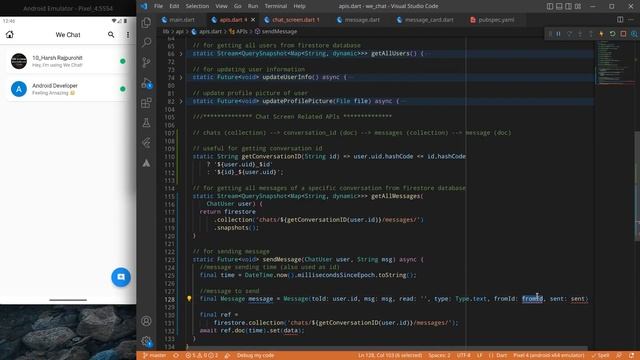This screenshot has height=360, width=640.
Task: Open 10_Harsh Rajpurohit chat in emulator
Action: (x=68, y=61)
